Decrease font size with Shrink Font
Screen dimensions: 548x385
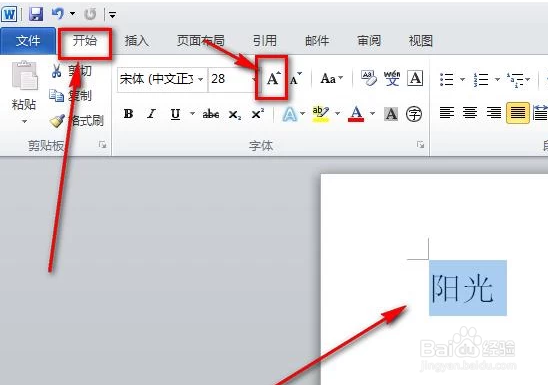coord(296,79)
